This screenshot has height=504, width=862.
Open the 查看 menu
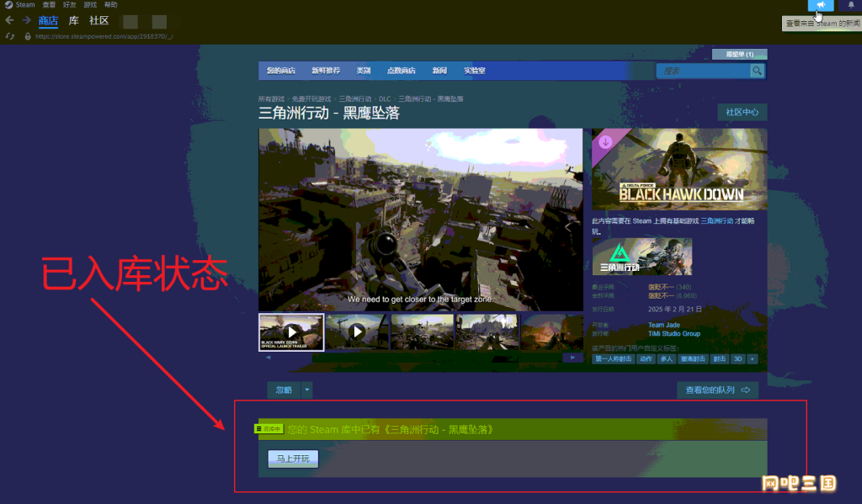(x=49, y=5)
